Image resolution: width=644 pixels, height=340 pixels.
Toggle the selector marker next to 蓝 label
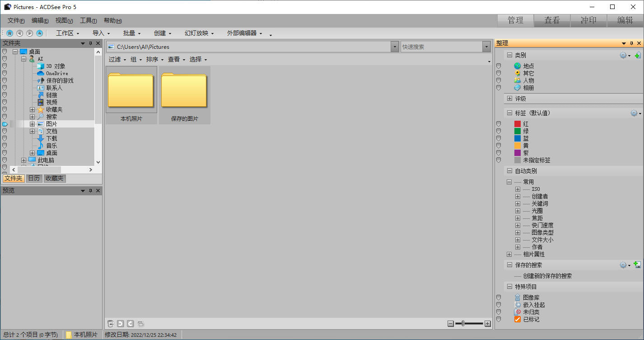pos(499,138)
